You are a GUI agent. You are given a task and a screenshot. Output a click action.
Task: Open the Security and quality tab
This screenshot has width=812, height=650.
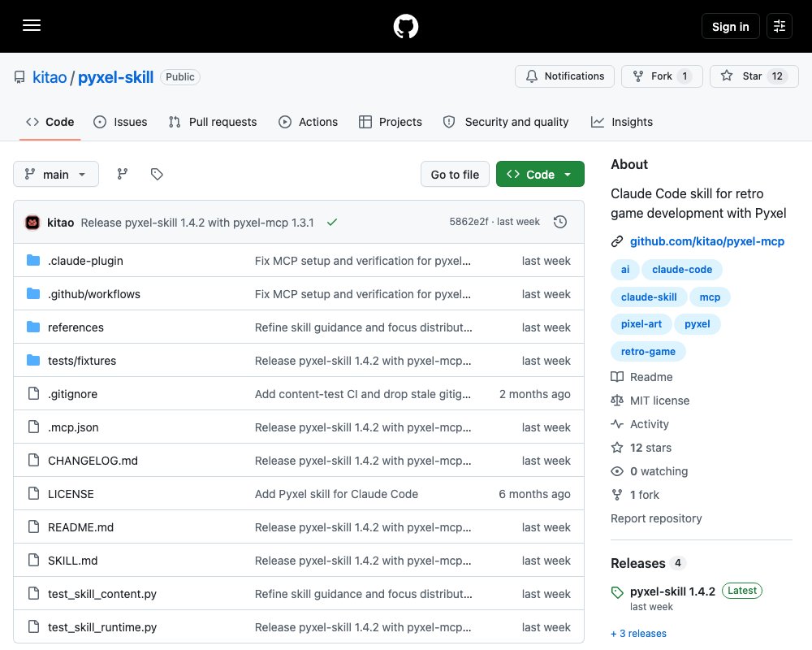coord(506,122)
